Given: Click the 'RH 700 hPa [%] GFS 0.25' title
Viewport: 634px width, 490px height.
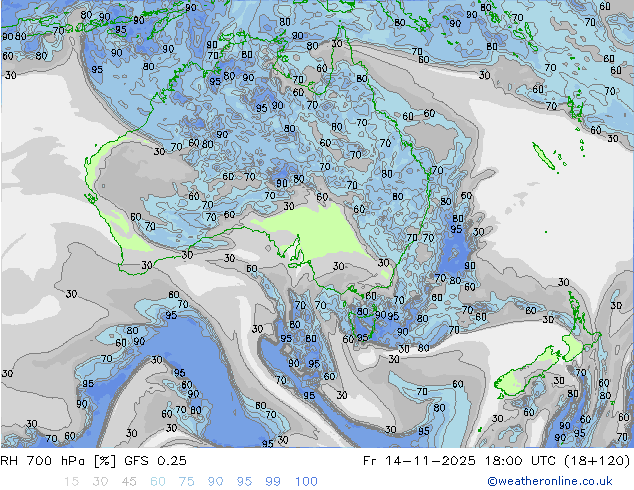Looking at the screenshot, I should coord(93,460).
